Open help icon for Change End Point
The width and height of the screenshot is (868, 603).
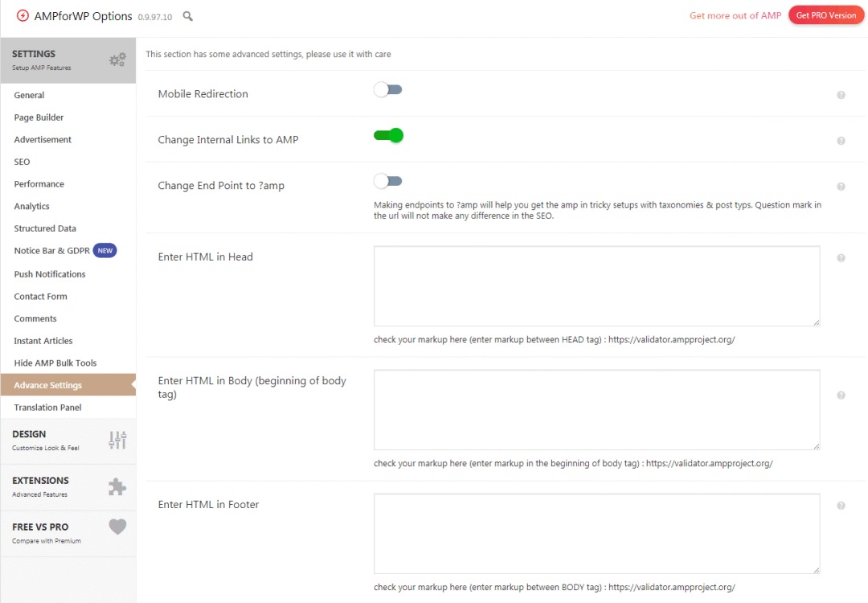pos(841,187)
